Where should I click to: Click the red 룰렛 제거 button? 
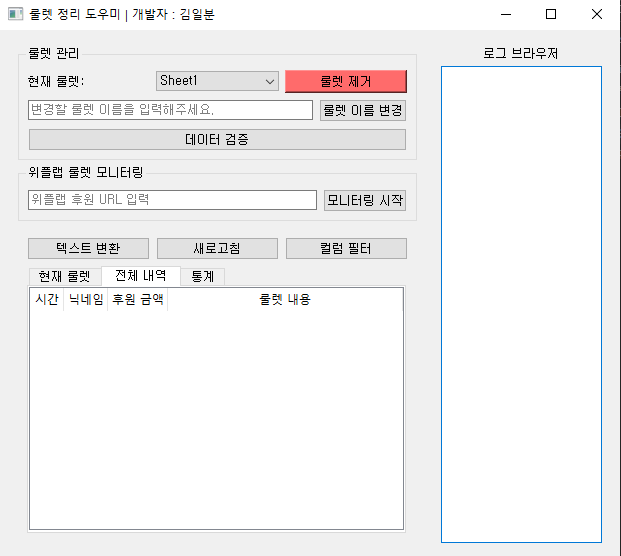346,82
